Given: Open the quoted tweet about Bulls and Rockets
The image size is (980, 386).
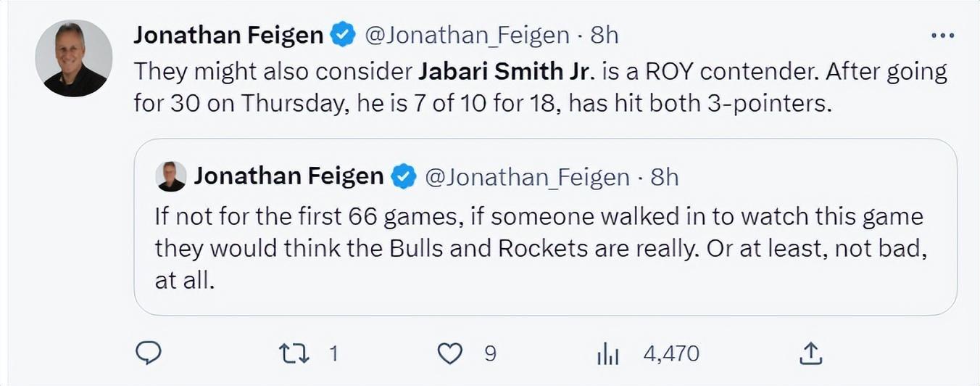Looking at the screenshot, I should click(544, 248).
